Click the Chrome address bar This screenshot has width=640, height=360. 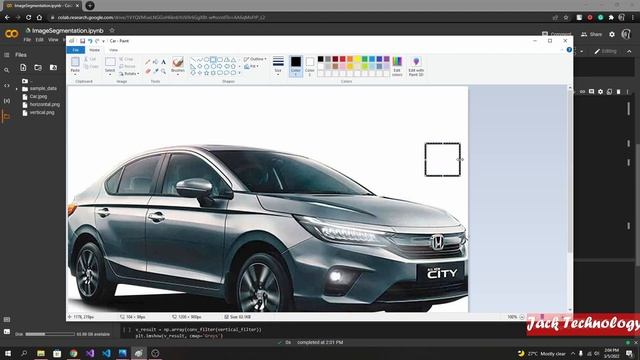[302, 18]
